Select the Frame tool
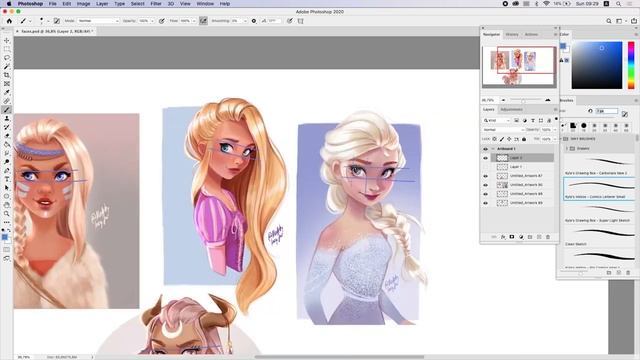This screenshot has width=640, height=360. tap(7, 84)
